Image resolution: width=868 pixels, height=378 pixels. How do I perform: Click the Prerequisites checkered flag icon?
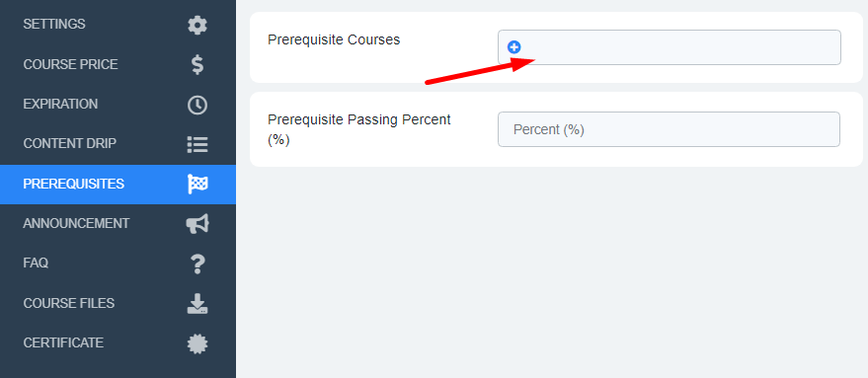pos(197,184)
